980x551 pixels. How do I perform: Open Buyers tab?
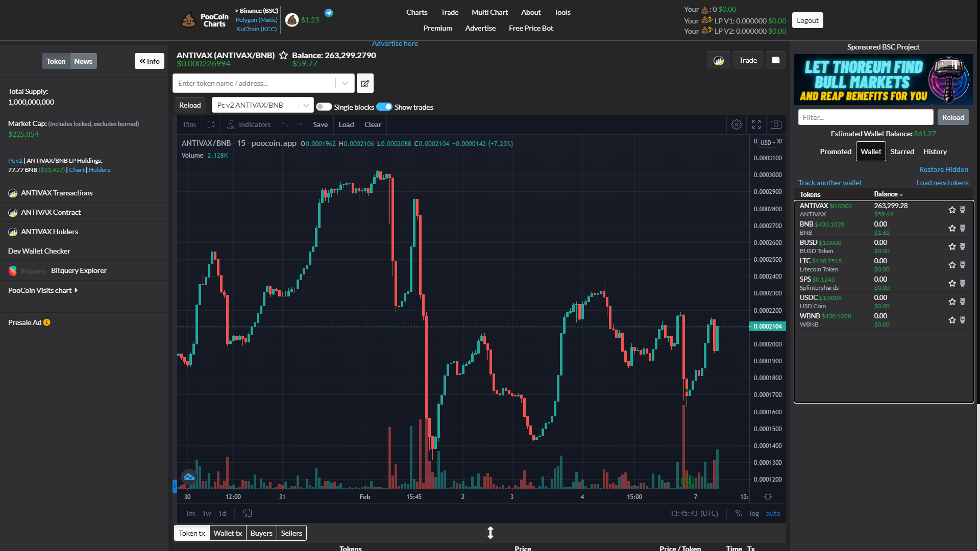click(x=261, y=533)
